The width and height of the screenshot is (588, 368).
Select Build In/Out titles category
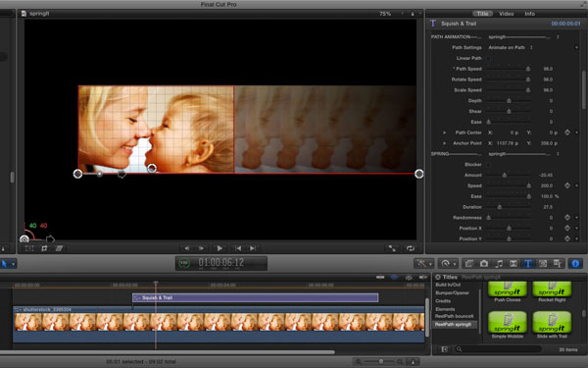point(448,285)
